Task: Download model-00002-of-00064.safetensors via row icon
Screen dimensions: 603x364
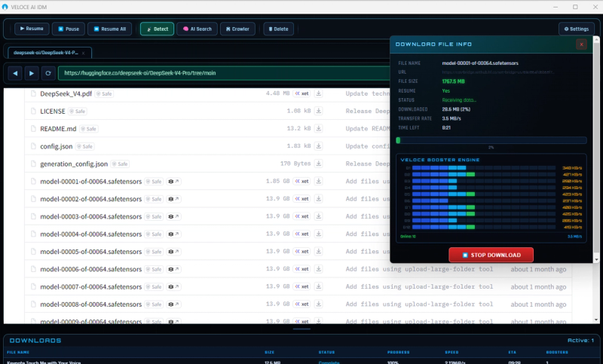Action: [318, 199]
